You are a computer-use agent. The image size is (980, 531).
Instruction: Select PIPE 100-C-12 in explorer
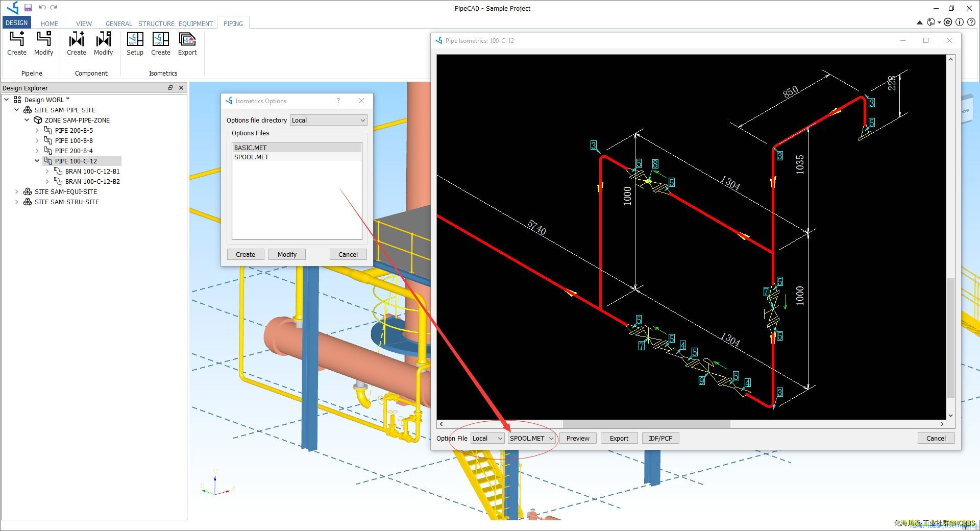(76, 161)
